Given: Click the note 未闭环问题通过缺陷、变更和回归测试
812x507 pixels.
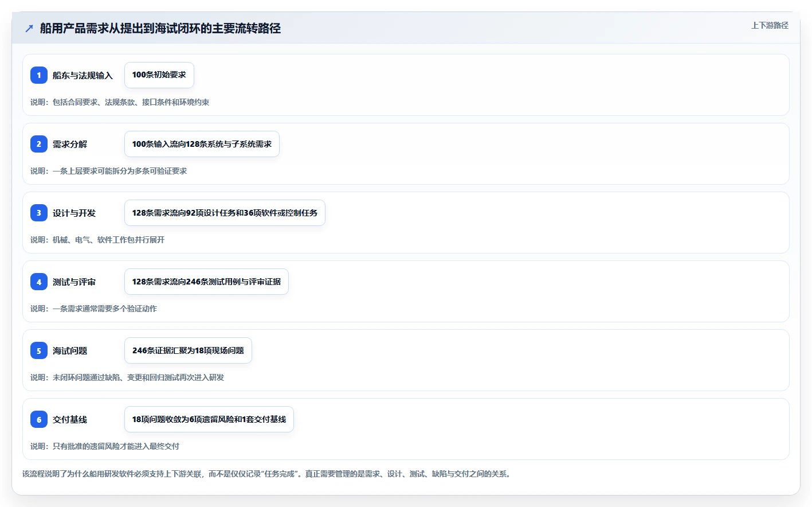Looking at the screenshot, I should pyautogui.click(x=127, y=377).
